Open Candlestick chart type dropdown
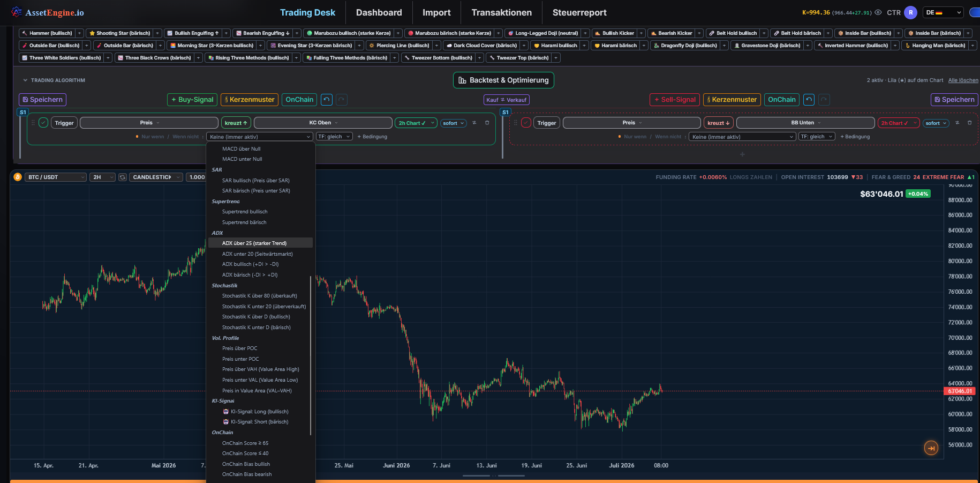Viewport: 980px width, 483px height. [x=156, y=177]
